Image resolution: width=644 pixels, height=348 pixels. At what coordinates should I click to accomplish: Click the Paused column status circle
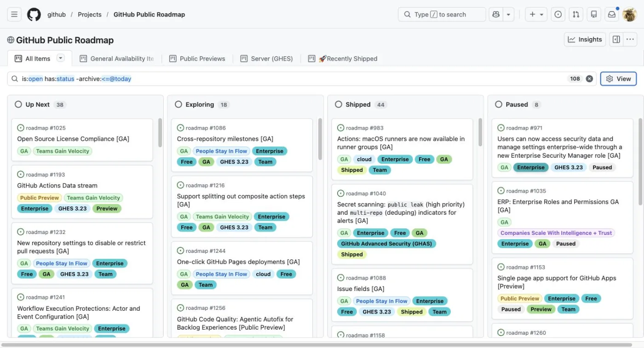click(499, 104)
